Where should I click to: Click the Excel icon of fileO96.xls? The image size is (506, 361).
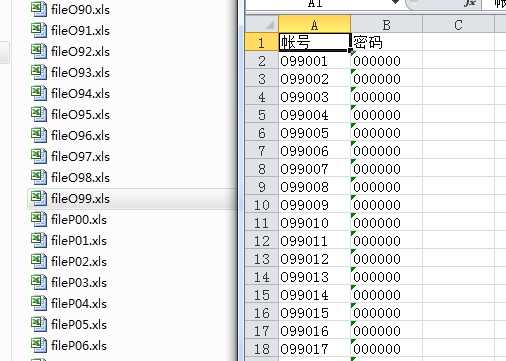coord(39,135)
